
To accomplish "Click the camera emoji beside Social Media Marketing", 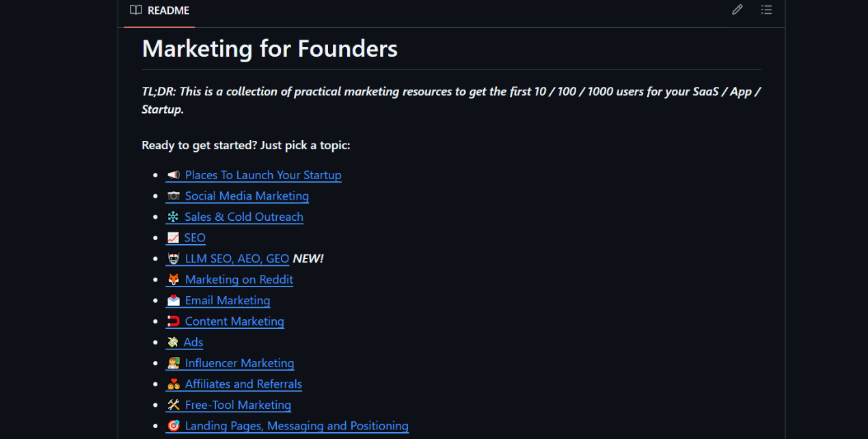I will coord(173,196).
